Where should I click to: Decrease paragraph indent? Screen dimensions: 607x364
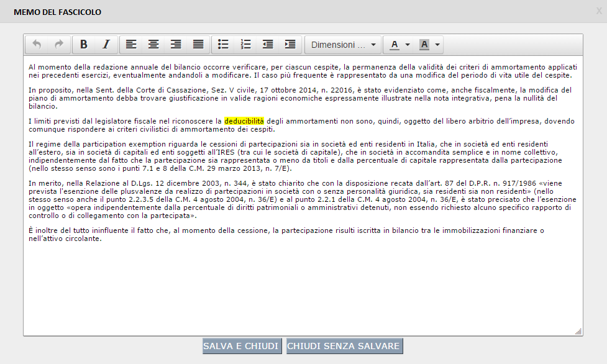tap(268, 45)
